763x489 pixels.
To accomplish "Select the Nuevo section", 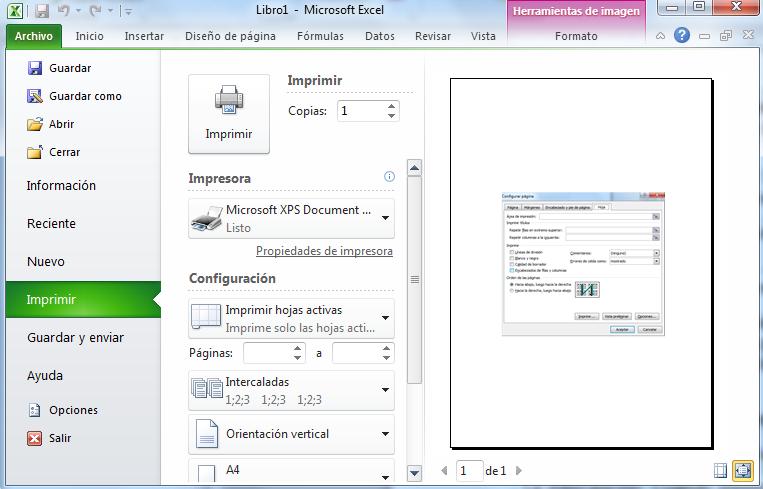I will 46,261.
